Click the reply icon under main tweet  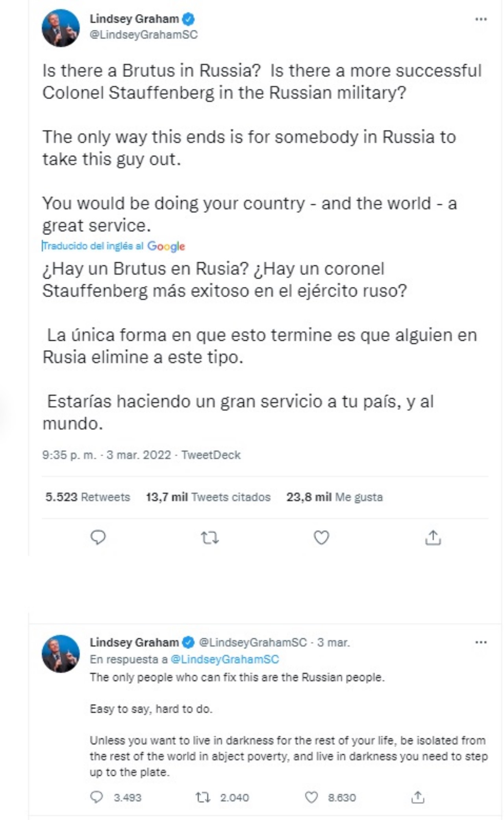pos(98,537)
